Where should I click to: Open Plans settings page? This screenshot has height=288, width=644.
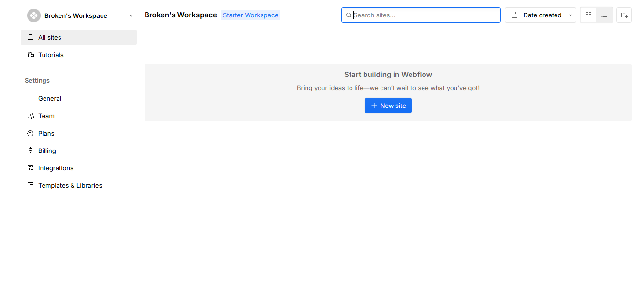(79, 133)
